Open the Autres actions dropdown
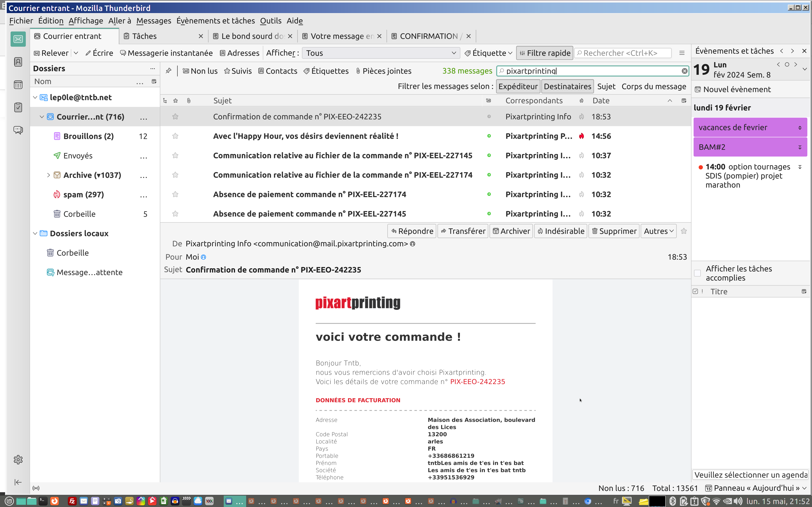 click(658, 231)
